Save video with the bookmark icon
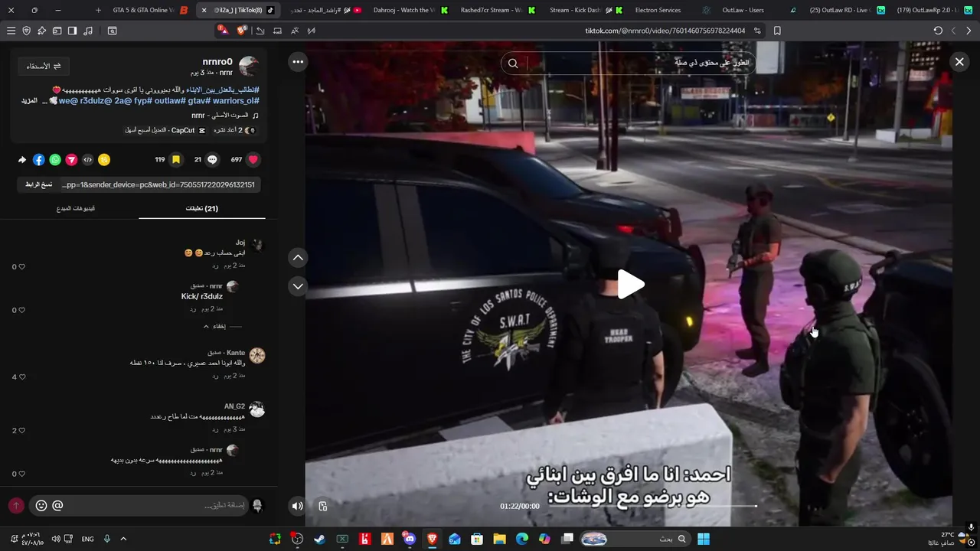 (176, 160)
